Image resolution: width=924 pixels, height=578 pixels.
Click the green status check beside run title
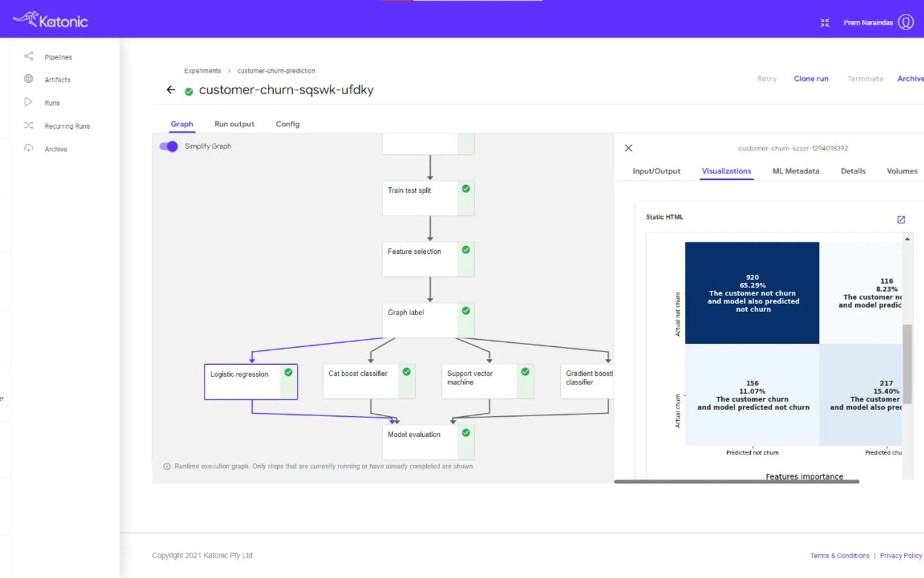pyautogui.click(x=188, y=91)
